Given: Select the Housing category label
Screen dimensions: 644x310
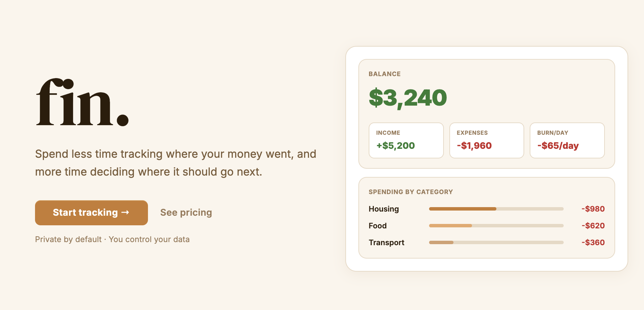Looking at the screenshot, I should (384, 209).
